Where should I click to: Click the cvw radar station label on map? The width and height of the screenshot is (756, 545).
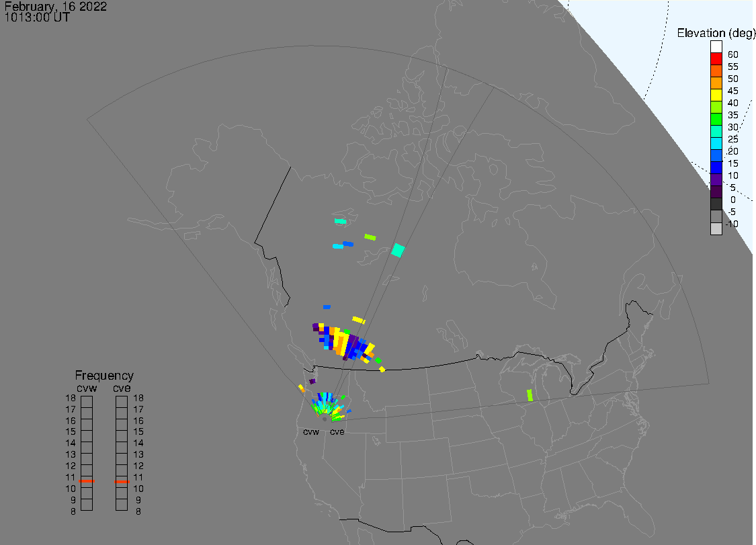[x=311, y=431]
